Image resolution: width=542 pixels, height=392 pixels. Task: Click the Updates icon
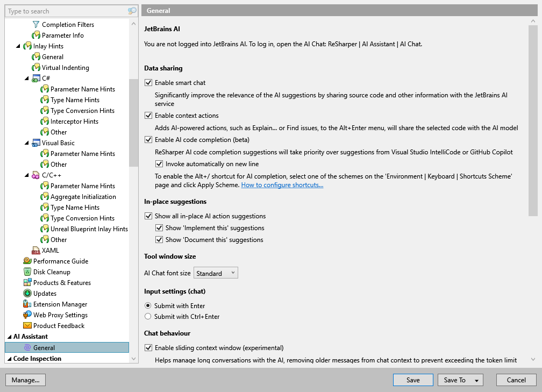coord(27,293)
